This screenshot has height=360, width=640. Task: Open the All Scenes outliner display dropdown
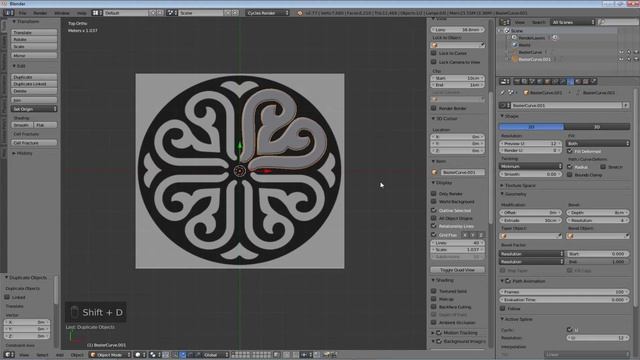point(572,22)
